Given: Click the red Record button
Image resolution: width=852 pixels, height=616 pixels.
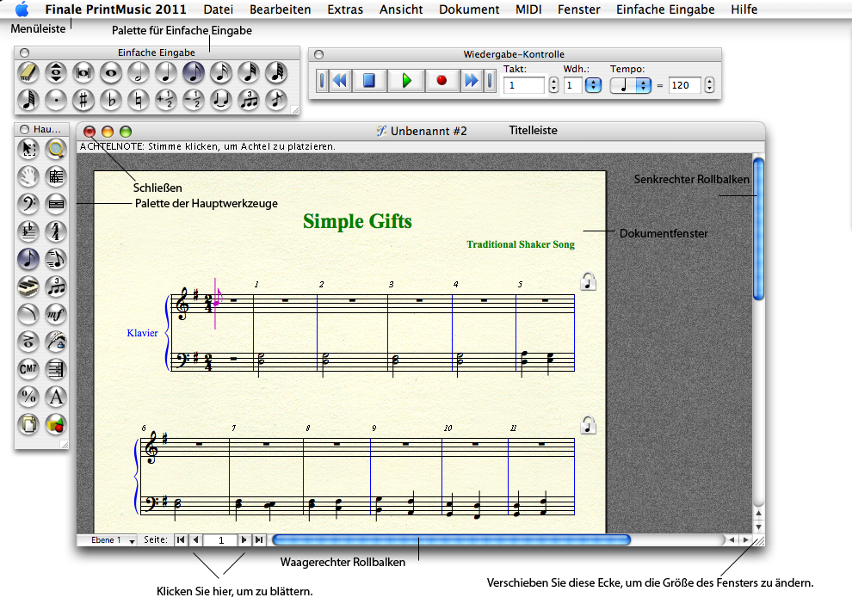Looking at the screenshot, I should point(441,81).
